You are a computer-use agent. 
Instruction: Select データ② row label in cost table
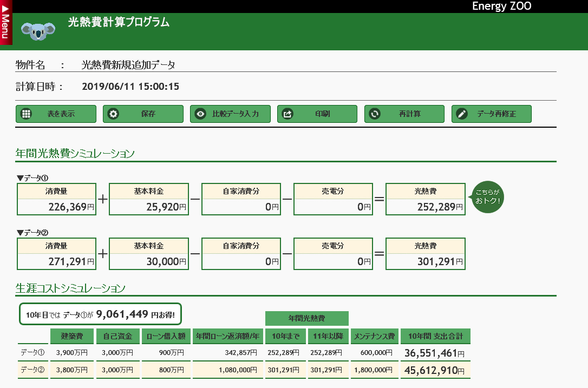(32, 370)
